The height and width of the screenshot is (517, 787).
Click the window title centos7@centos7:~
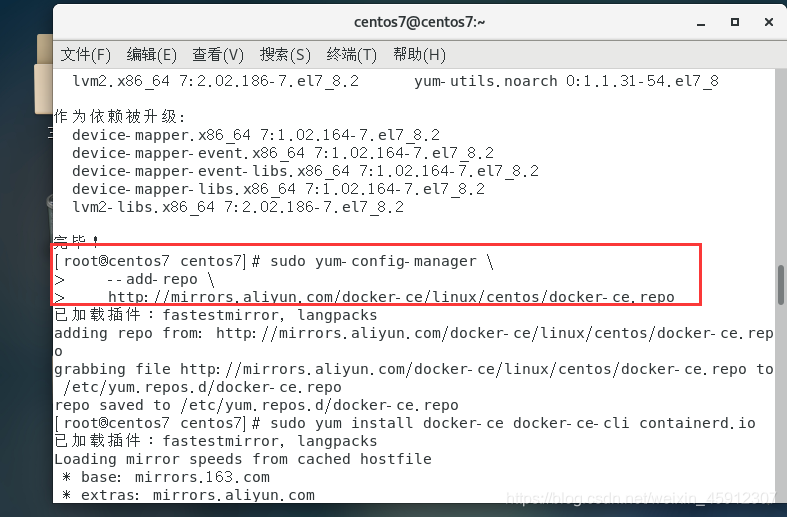[420, 22]
